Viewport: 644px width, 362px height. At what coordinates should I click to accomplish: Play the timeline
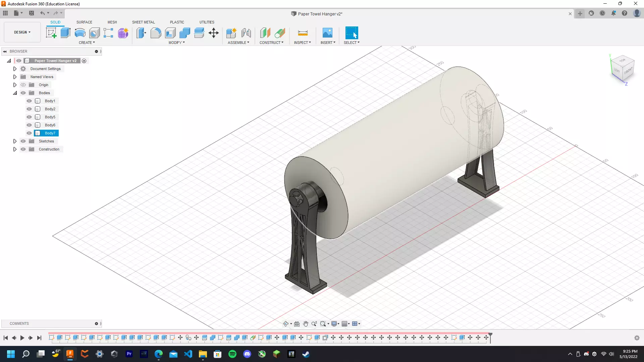[22, 338]
